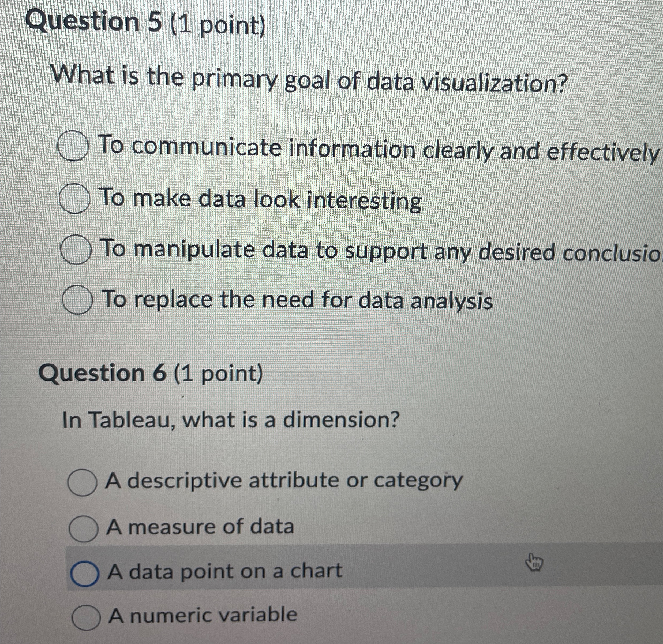Select "To replace the need for data analysis"

point(77,302)
